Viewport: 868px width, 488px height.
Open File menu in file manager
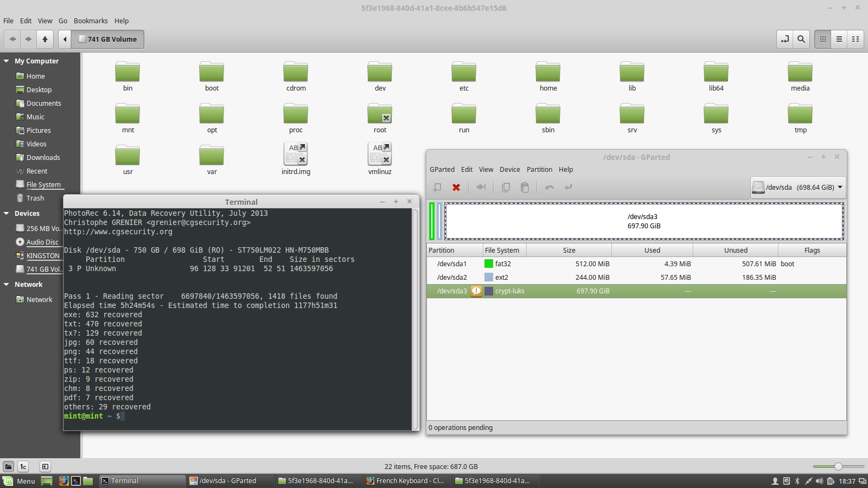click(8, 21)
